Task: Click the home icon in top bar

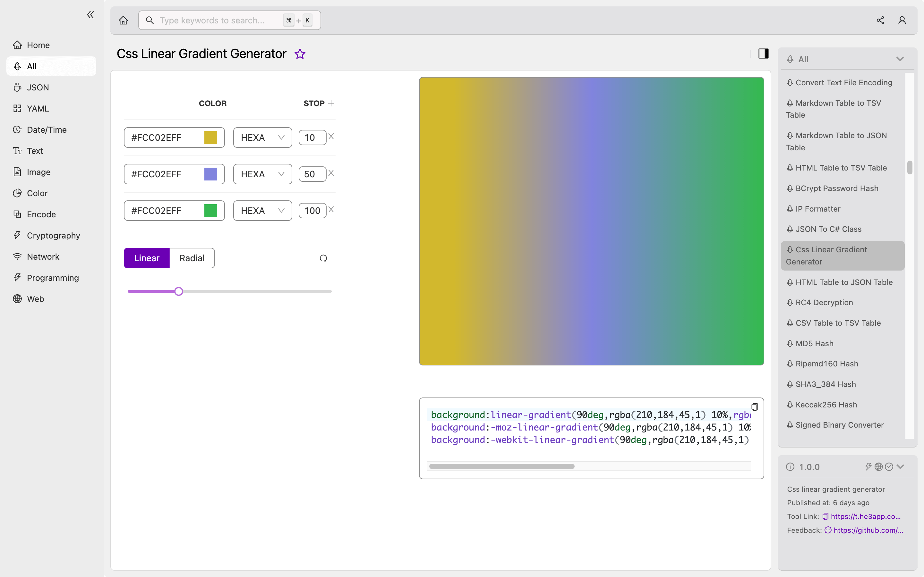Action: [123, 20]
